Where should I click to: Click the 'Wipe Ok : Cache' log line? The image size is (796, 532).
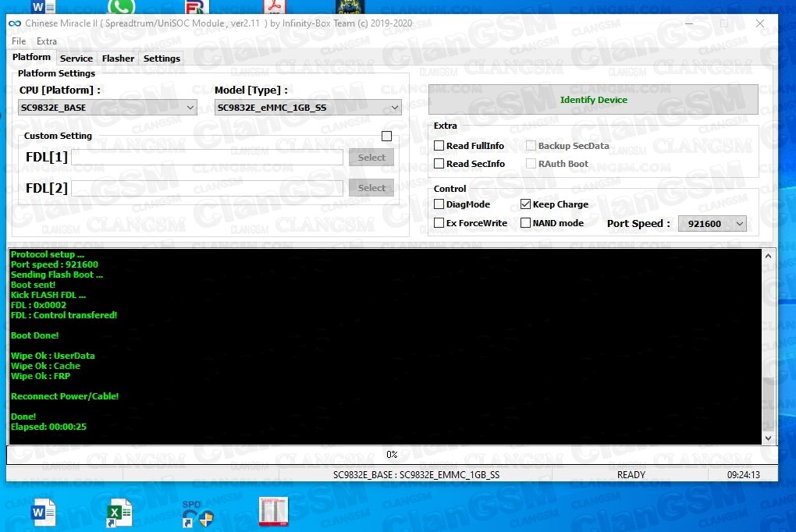(46, 366)
